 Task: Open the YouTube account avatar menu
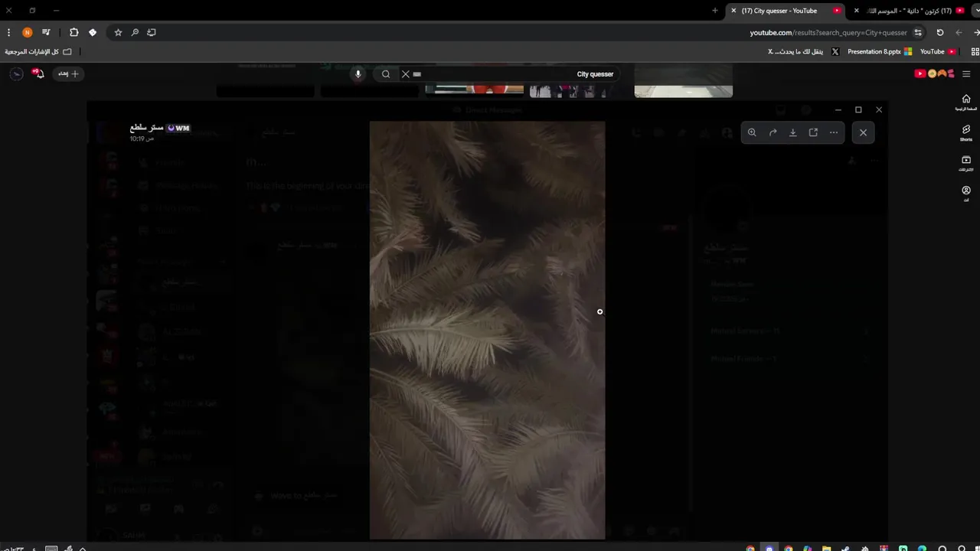coord(17,73)
